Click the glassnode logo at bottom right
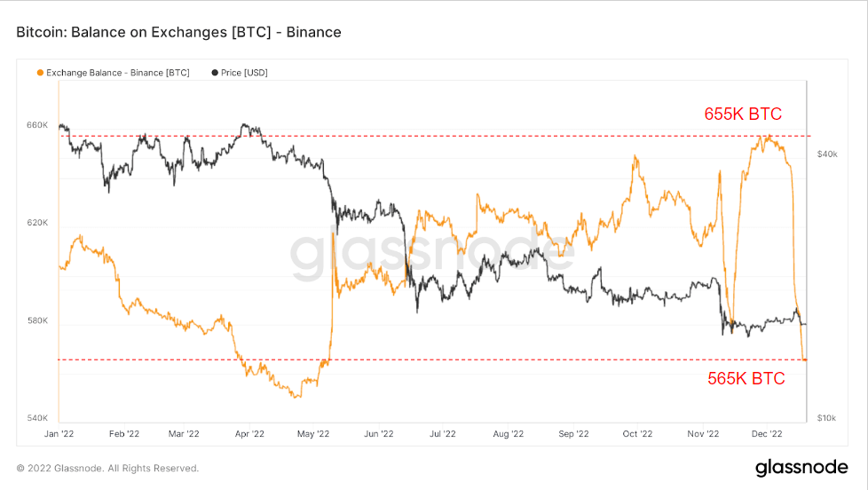The height and width of the screenshot is (490, 868). (x=801, y=468)
